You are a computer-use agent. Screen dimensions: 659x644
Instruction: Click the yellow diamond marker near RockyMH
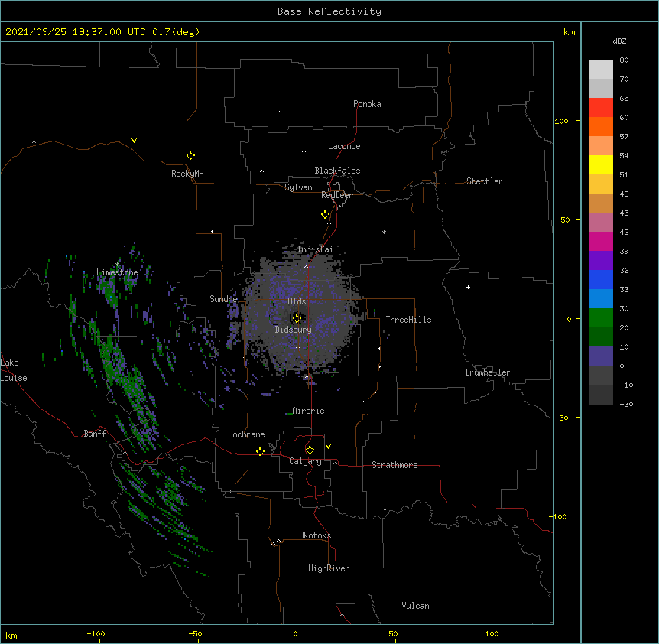[x=190, y=155]
